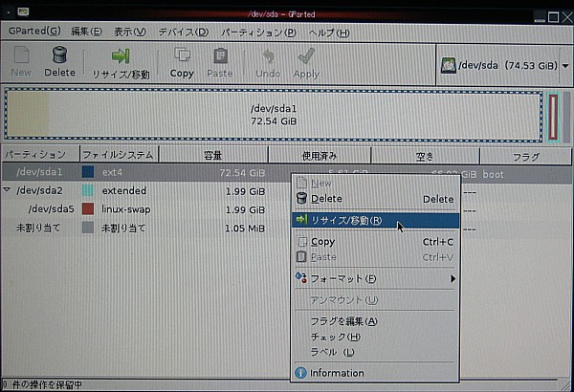Choose フラグを編集(A) in context menu
This screenshot has width=574, height=392.
[x=375, y=321]
